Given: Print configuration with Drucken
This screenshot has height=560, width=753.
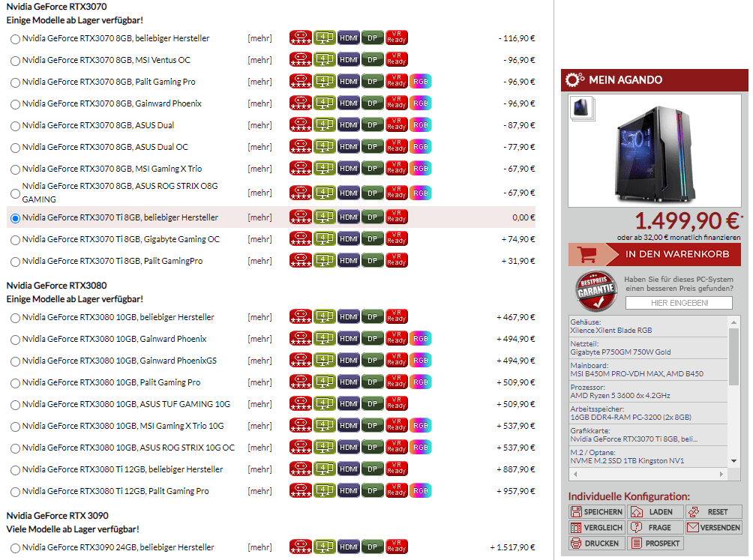Looking at the screenshot, I should pos(597,544).
